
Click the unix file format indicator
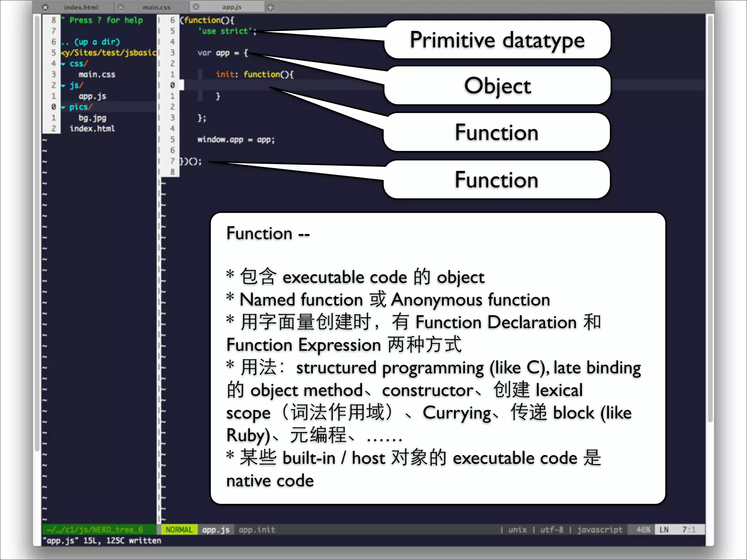click(x=518, y=530)
